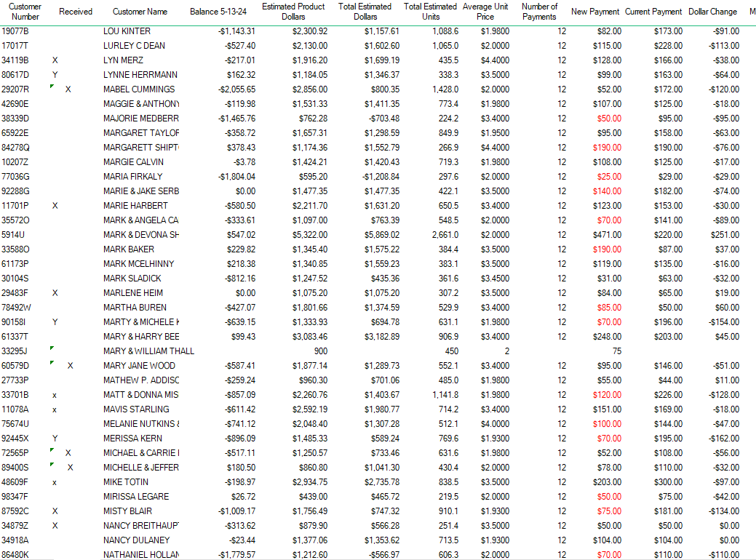The image size is (756, 560).
Task: Select the Total Estimated Dollars header
Action: [x=365, y=12]
